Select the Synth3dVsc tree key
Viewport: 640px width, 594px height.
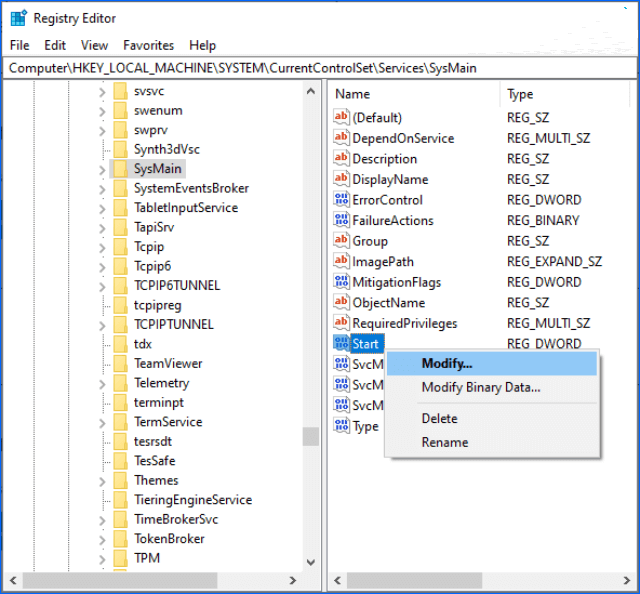[167, 149]
